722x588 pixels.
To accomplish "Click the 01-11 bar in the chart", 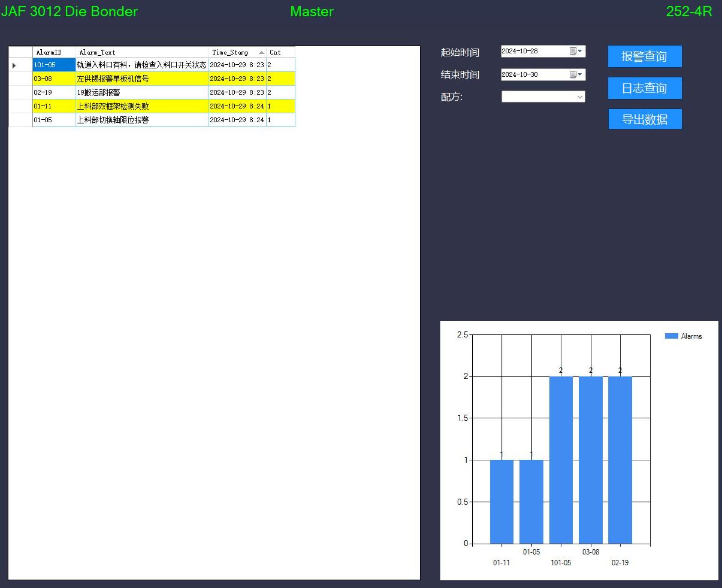I will [x=501, y=502].
